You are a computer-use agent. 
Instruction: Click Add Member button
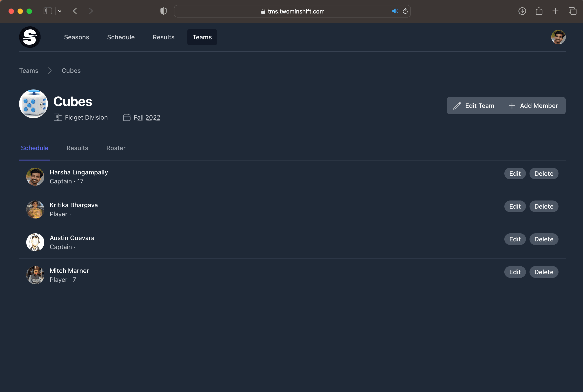[534, 106]
